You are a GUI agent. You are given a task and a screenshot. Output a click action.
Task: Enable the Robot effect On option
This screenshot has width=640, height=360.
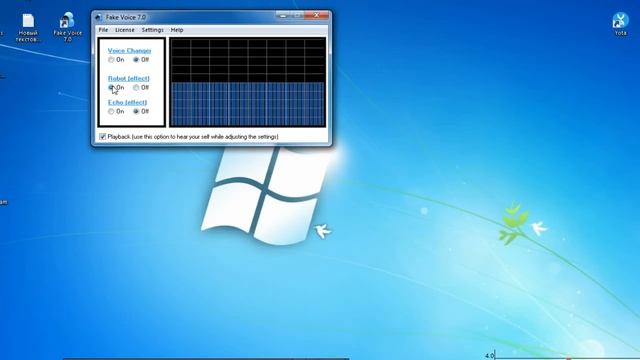click(x=111, y=87)
